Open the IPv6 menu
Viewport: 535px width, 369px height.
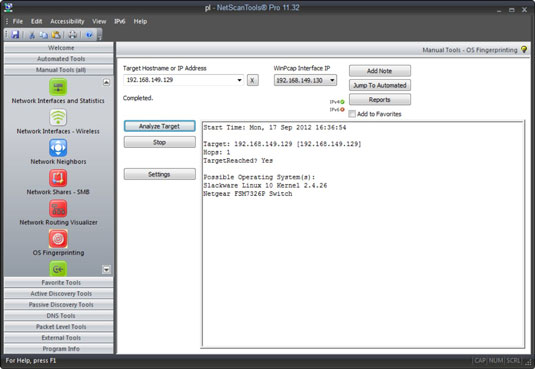point(120,21)
